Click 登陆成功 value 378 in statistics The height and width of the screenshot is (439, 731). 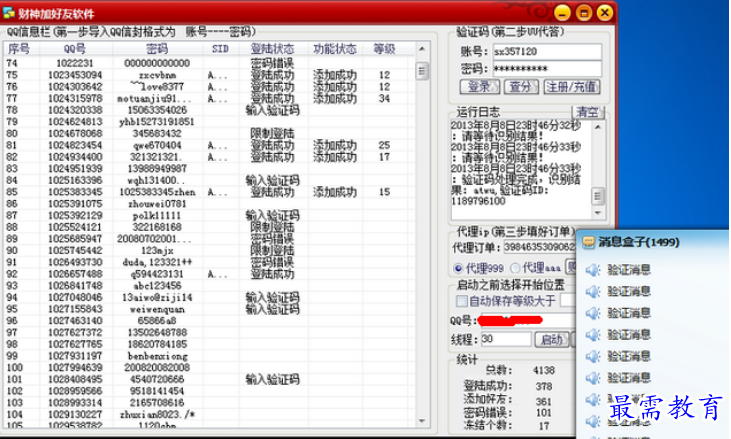[544, 386]
